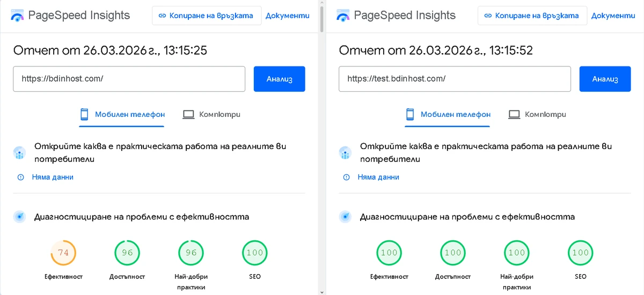The height and width of the screenshot is (295, 644).
Task: Copy the link in left window
Action: pos(207,16)
